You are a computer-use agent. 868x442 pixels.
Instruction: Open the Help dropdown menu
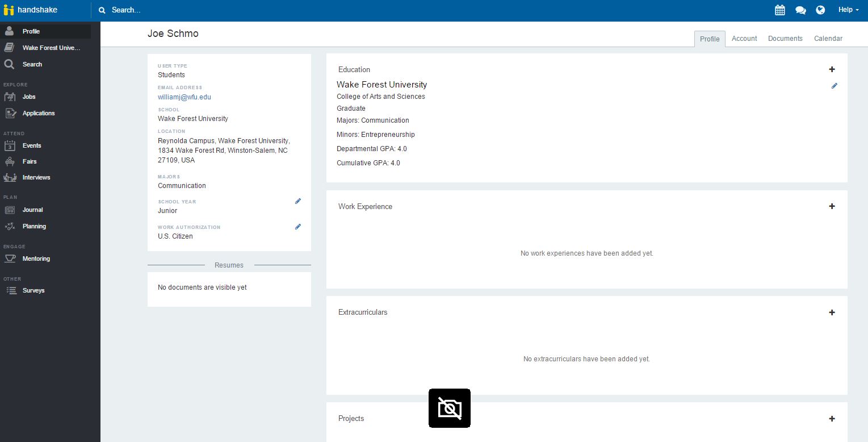pyautogui.click(x=848, y=10)
